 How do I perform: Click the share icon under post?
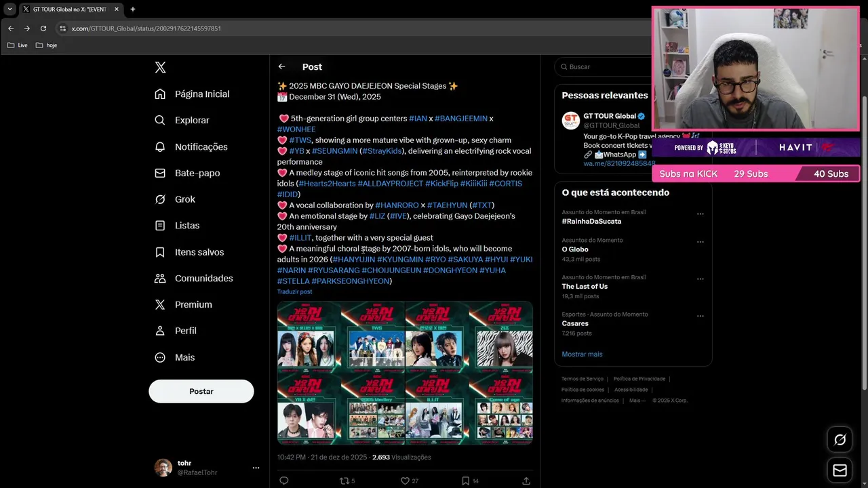[x=526, y=481]
